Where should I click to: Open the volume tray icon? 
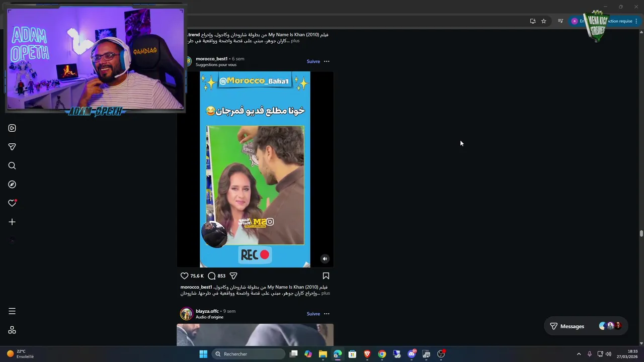click(609, 354)
